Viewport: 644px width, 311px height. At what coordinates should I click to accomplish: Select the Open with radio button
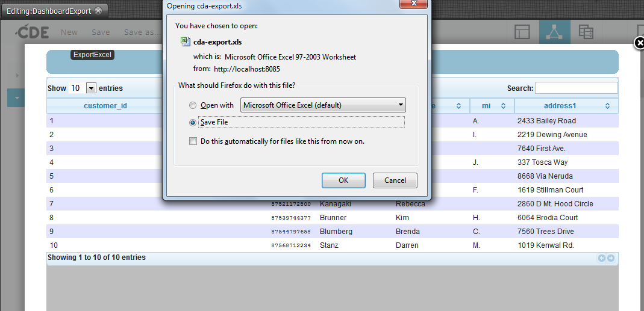(193, 105)
